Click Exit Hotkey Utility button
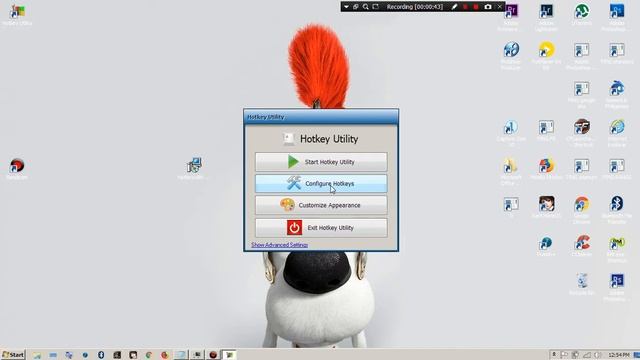The height and width of the screenshot is (360, 640). (321, 228)
